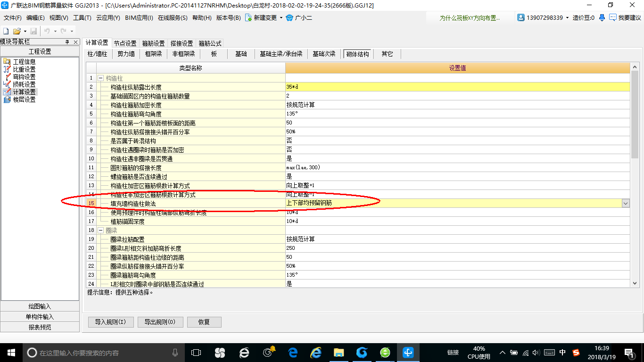Switch to 箍筋公式 tab

(x=210, y=43)
